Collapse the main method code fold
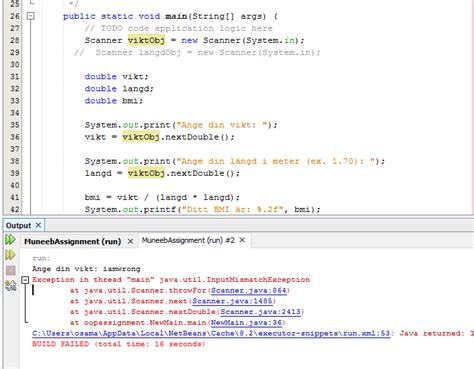 (30, 16)
